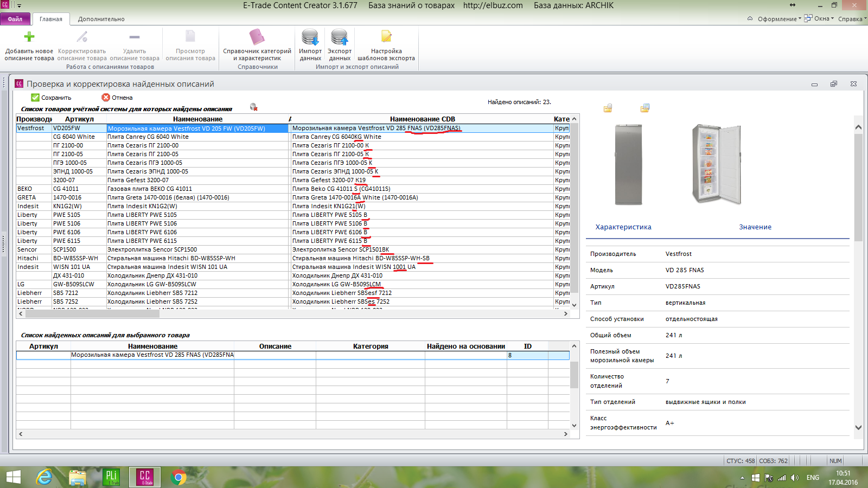Launch Internet Explorer from the taskbar
The height and width of the screenshot is (488, 868).
click(x=44, y=477)
